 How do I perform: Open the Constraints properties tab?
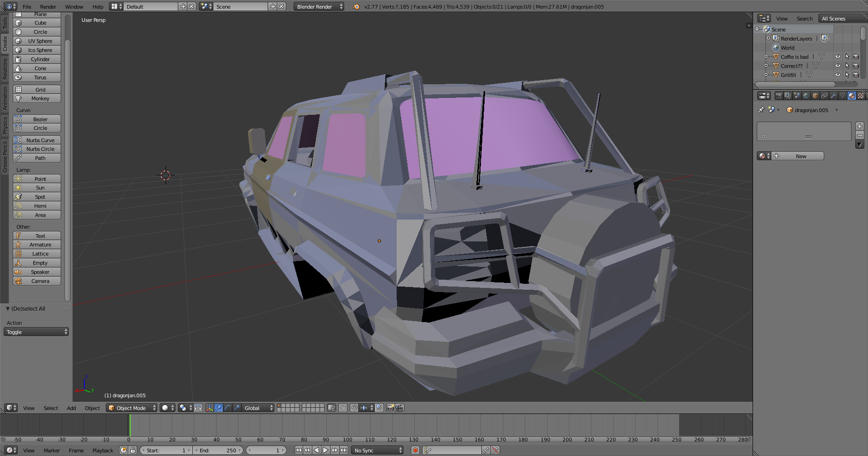coord(824,96)
